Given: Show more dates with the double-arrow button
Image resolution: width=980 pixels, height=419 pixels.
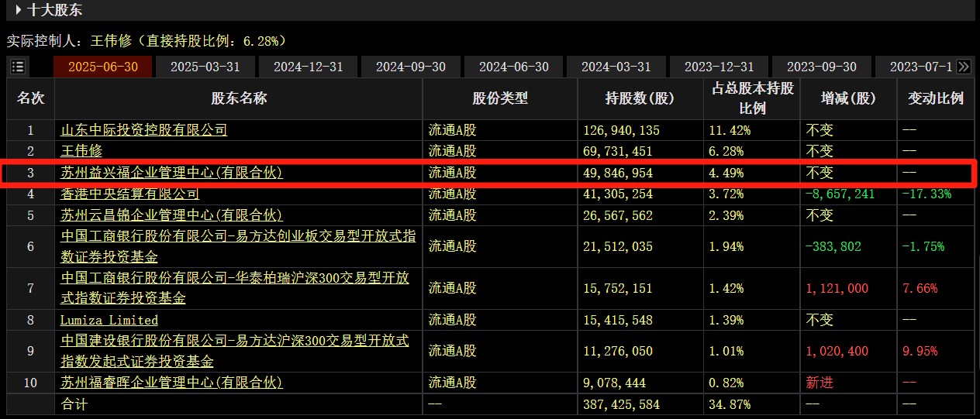Looking at the screenshot, I should click(963, 67).
